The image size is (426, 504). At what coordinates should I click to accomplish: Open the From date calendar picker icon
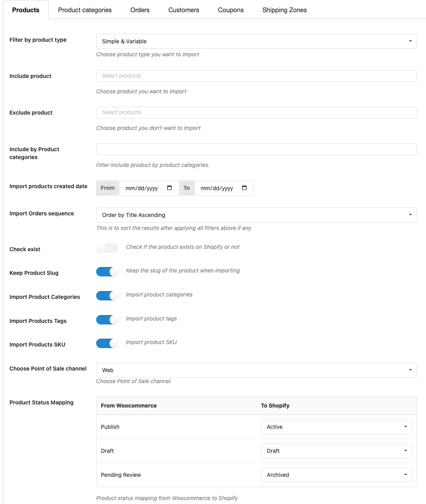tap(169, 188)
